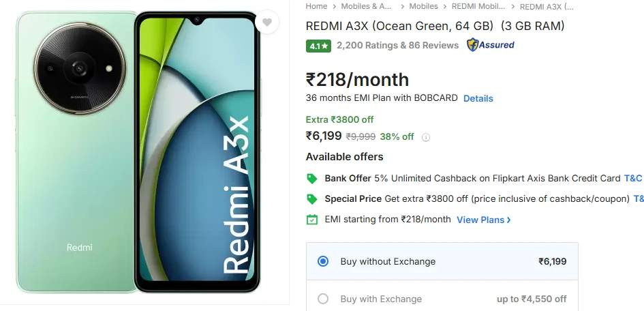
Task: Click Details link for EMI plan
Action: pyautogui.click(x=478, y=98)
